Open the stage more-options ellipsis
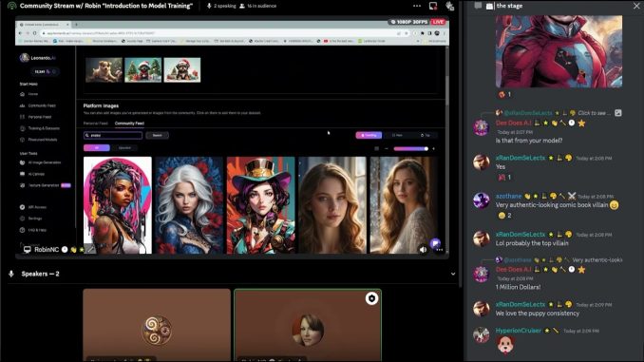The image size is (644, 362). coord(417,6)
